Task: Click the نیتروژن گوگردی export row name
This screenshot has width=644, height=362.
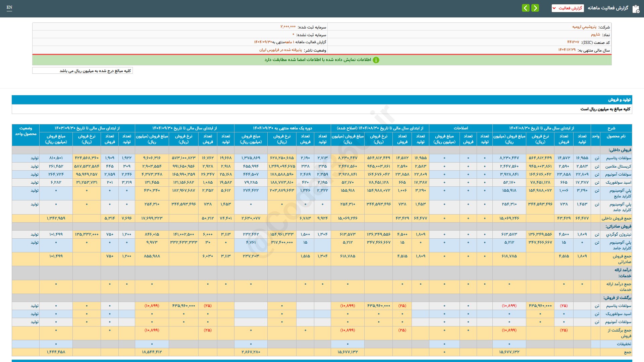Action: (x=619, y=234)
